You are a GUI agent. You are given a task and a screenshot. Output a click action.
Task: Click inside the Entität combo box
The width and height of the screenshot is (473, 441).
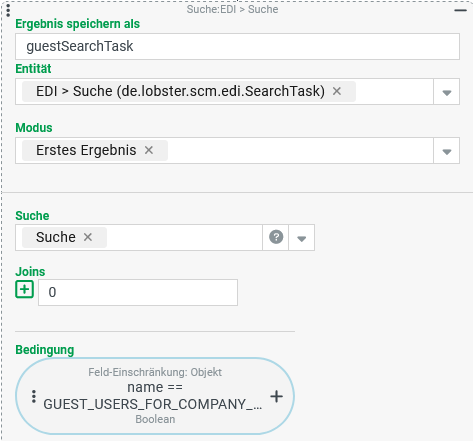[x=394, y=91]
